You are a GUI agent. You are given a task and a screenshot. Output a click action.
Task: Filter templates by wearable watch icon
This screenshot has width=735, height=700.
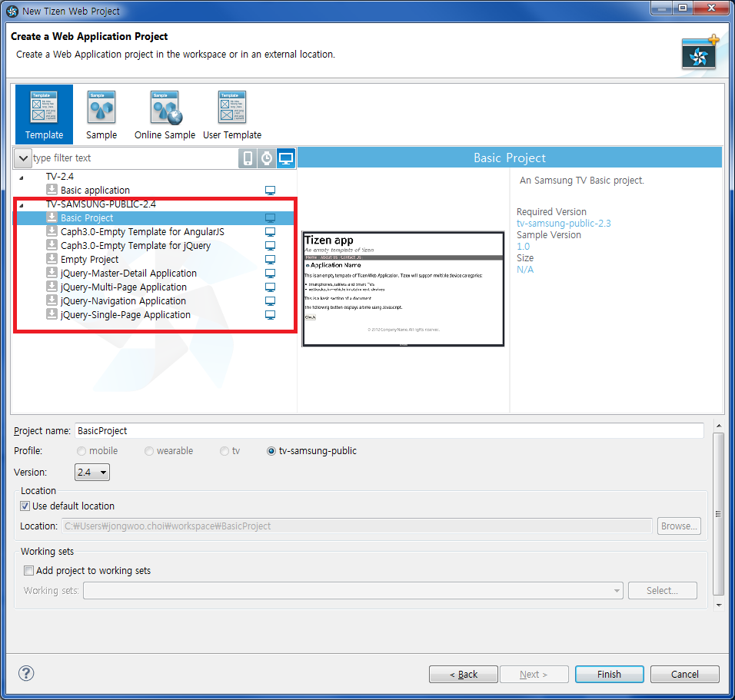(x=267, y=158)
